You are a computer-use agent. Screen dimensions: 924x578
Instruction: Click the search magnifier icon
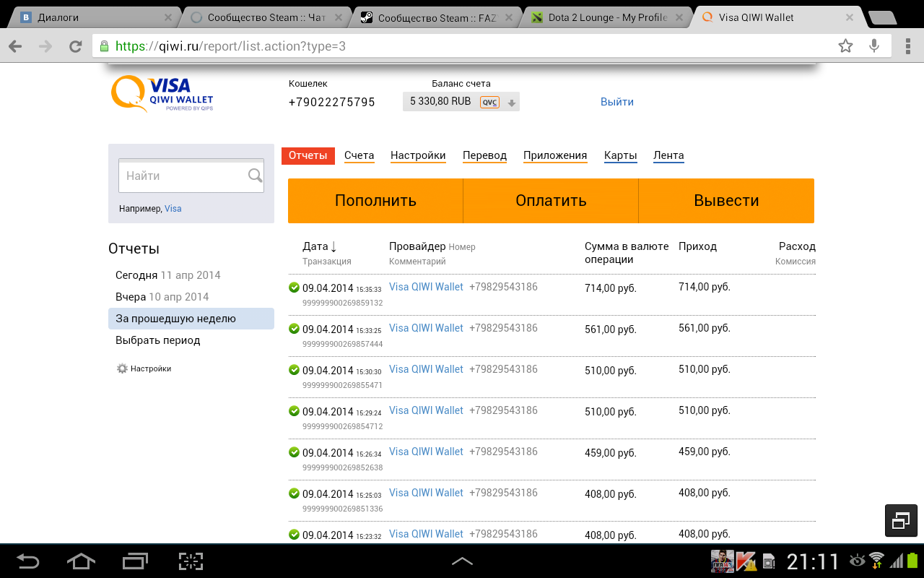(x=255, y=175)
